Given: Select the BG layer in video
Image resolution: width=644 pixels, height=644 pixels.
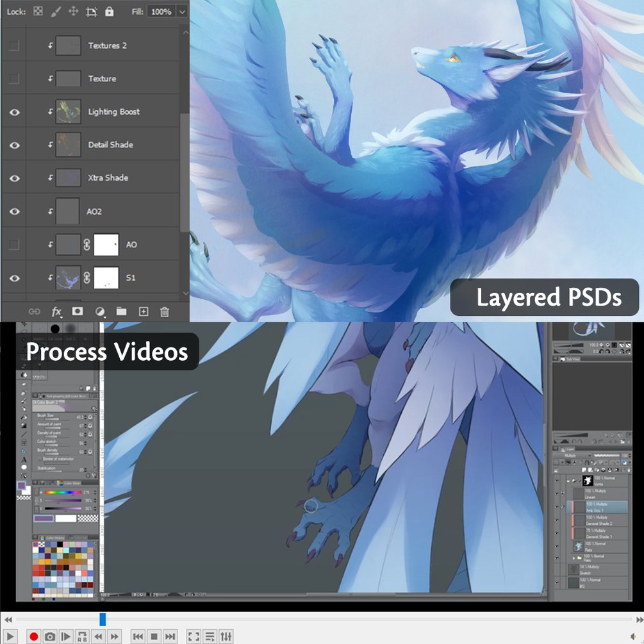Looking at the screenshot, I should 599,582.
